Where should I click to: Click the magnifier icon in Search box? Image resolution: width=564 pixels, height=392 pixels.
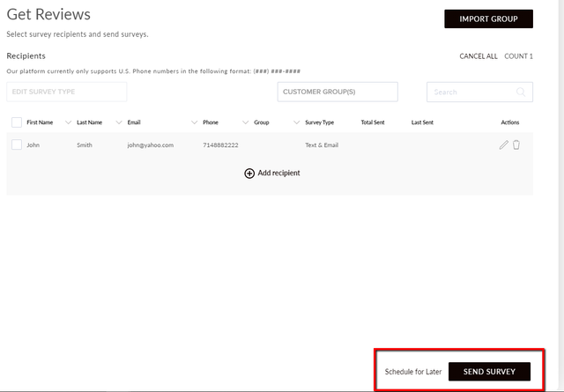[521, 92]
